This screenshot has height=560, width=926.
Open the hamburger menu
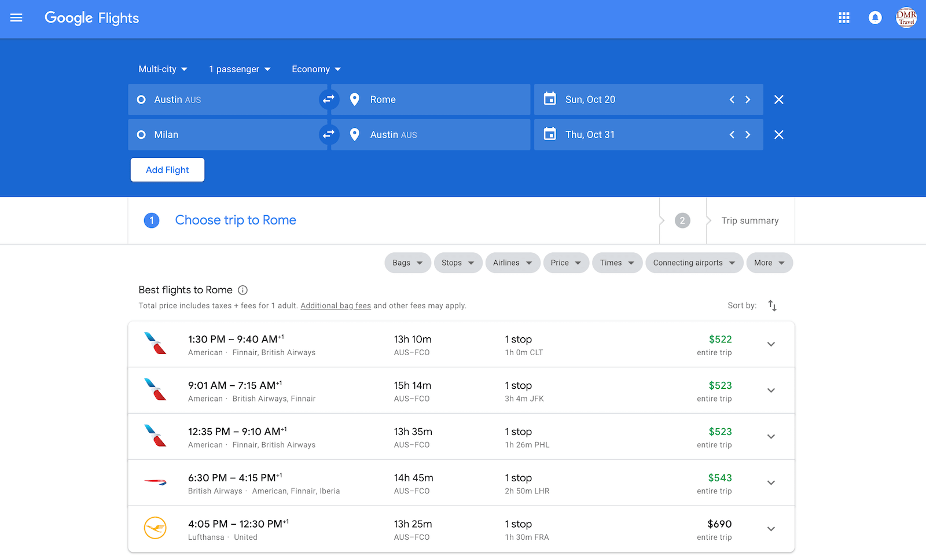point(16,18)
